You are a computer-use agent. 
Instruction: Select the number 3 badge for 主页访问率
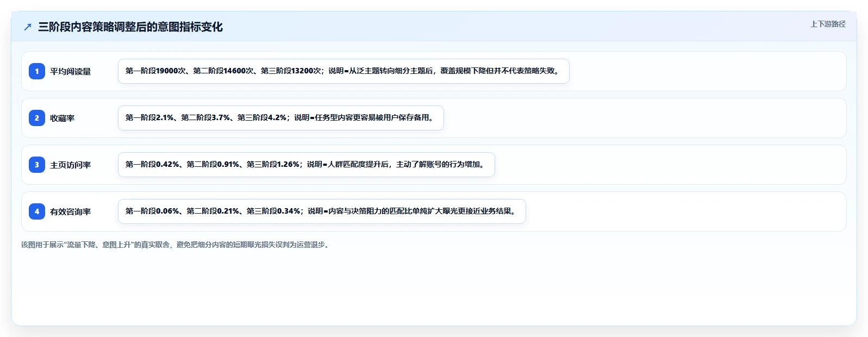[37, 165]
